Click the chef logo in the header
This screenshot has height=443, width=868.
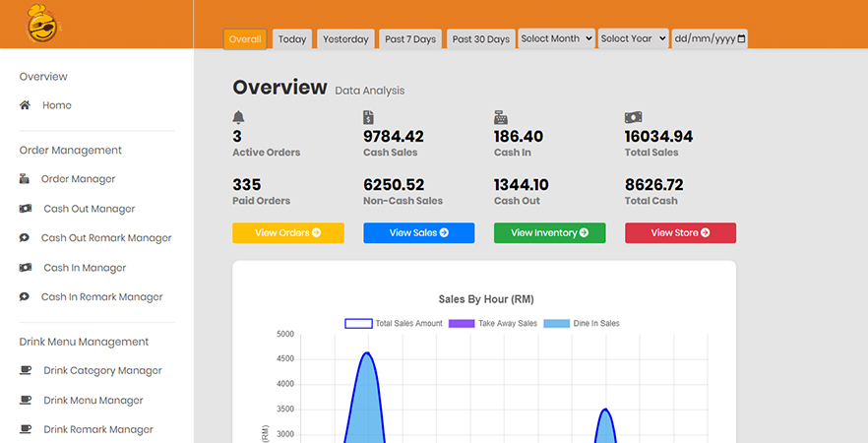[x=44, y=24]
